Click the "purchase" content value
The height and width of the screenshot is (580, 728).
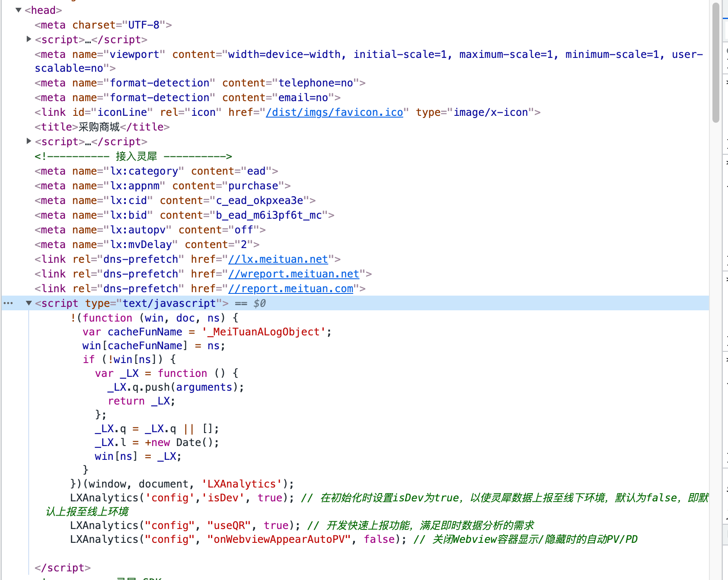click(253, 186)
